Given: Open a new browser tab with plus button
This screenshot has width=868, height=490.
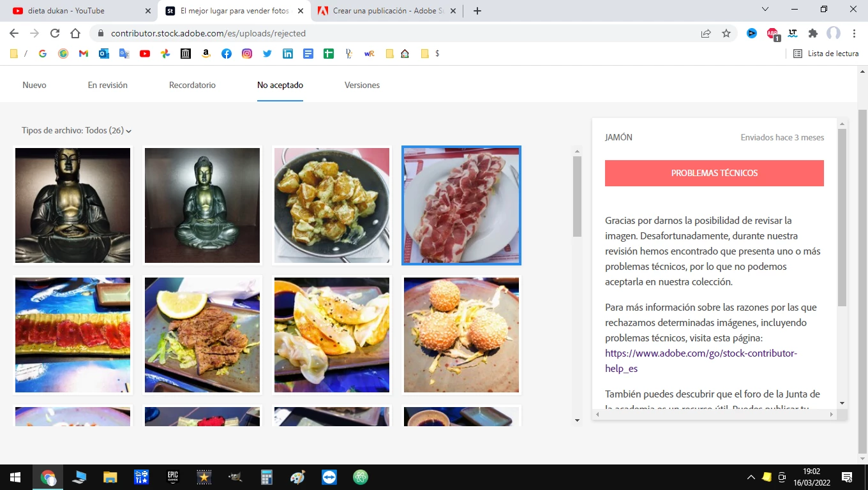Looking at the screenshot, I should tap(477, 11).
